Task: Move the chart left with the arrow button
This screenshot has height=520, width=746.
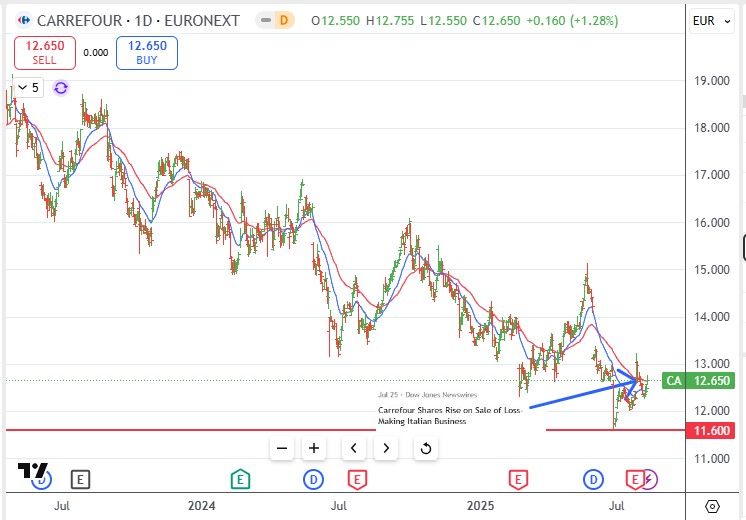Action: point(354,448)
